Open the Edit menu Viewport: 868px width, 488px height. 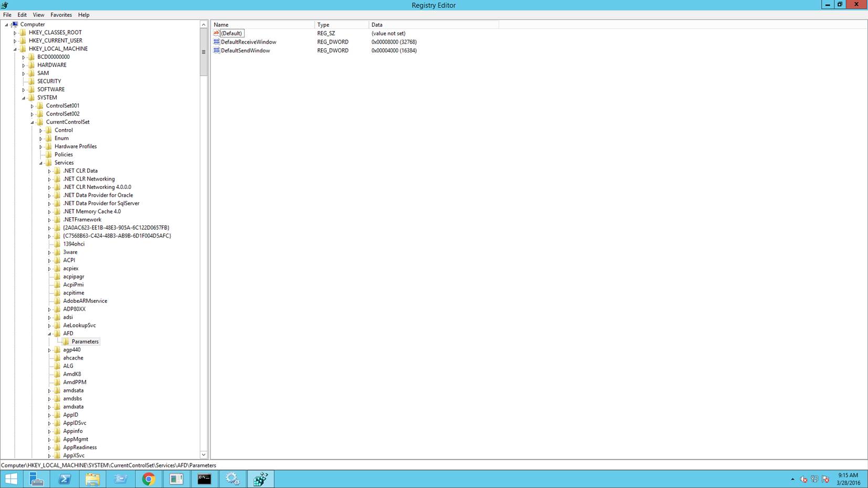pyautogui.click(x=22, y=15)
